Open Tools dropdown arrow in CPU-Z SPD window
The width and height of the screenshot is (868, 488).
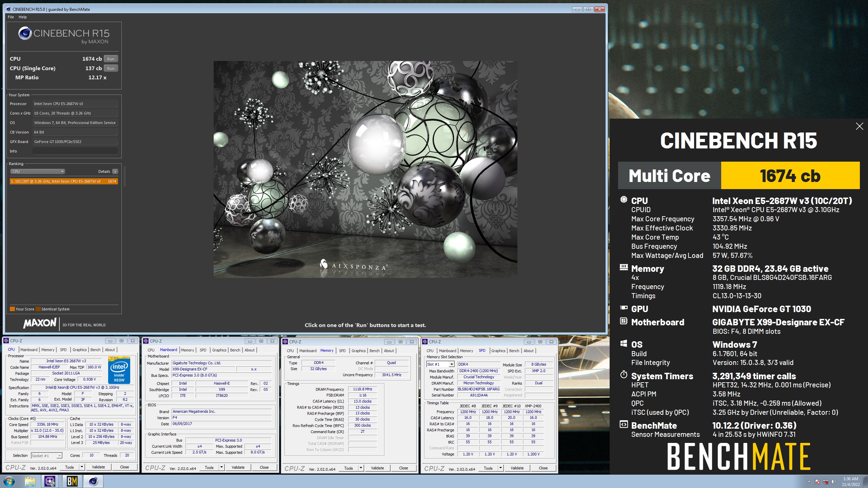(x=500, y=468)
